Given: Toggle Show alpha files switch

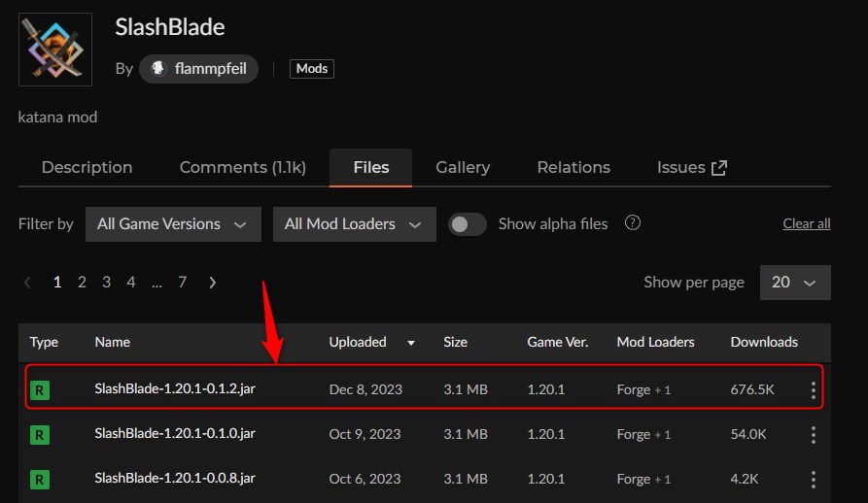Looking at the screenshot, I should click(x=468, y=224).
